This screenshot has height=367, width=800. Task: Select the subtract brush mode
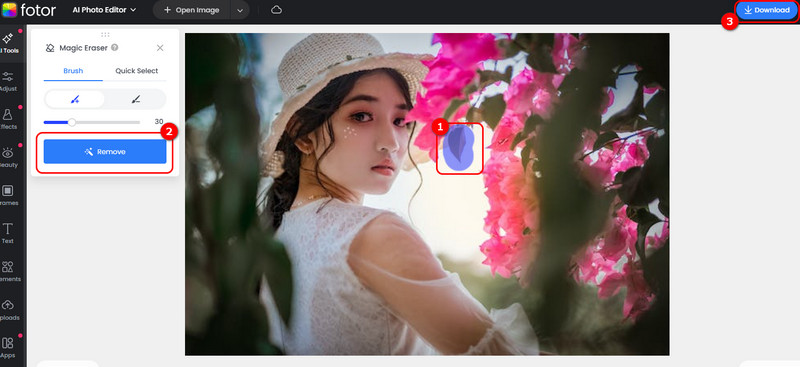click(x=135, y=100)
